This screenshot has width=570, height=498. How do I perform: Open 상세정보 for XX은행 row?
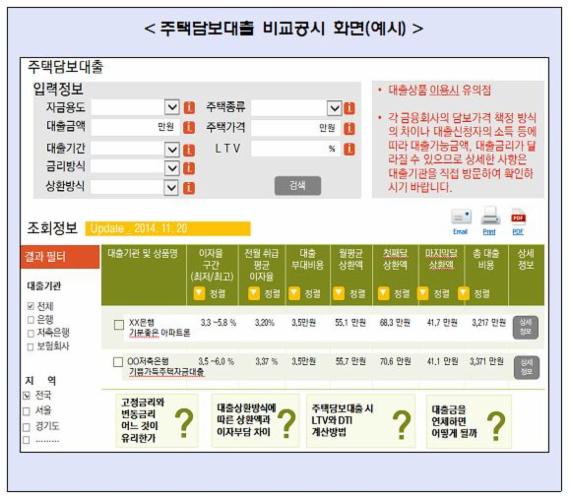click(x=526, y=327)
